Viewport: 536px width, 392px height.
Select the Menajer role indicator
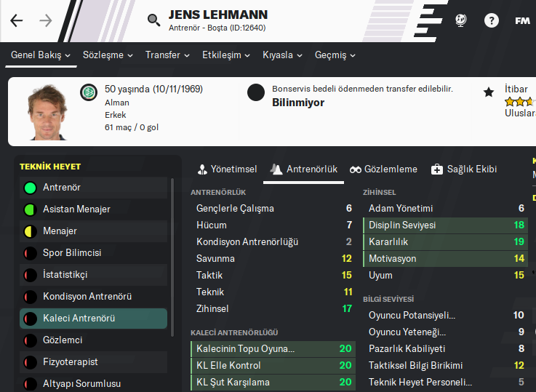click(x=30, y=231)
